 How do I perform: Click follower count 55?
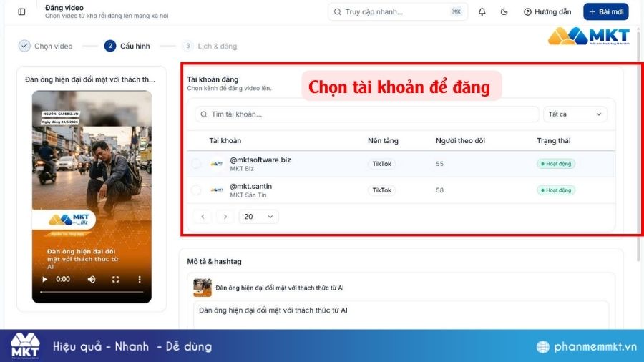point(440,164)
